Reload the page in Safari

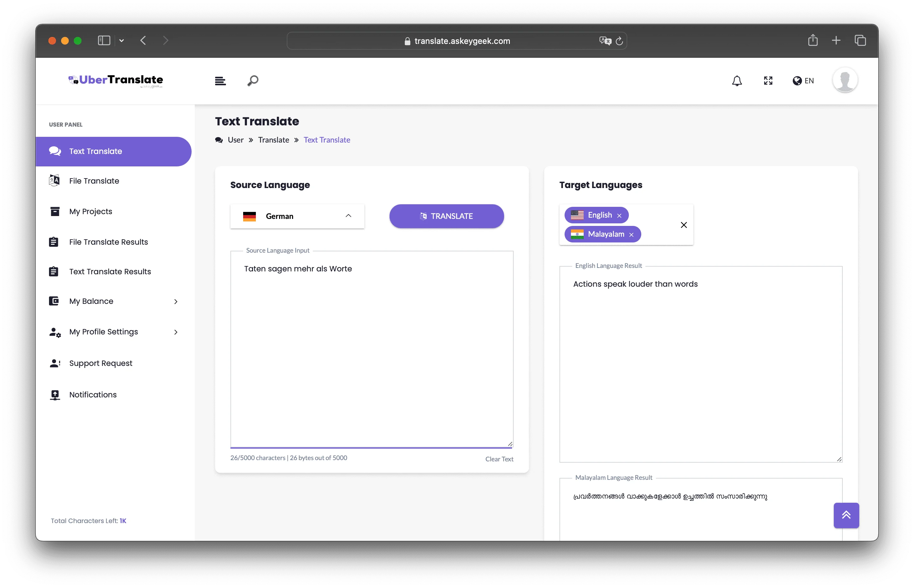tap(619, 41)
